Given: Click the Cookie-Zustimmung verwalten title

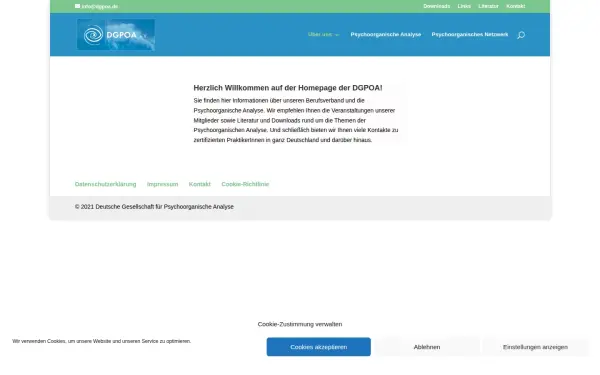Looking at the screenshot, I should [x=300, y=324].
